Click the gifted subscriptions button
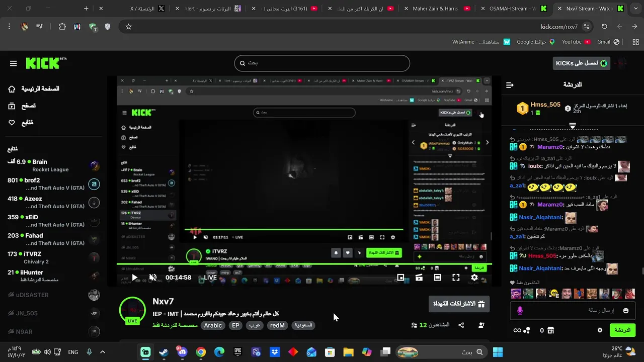This screenshot has height=362, width=644. [x=459, y=304]
